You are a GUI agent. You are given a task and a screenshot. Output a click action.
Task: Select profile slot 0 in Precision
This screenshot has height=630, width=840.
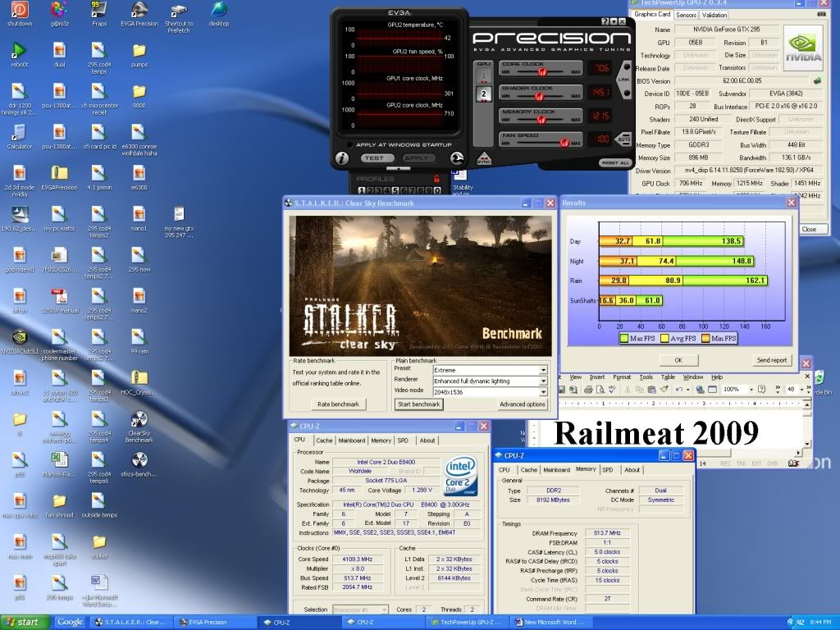pyautogui.click(x=438, y=190)
